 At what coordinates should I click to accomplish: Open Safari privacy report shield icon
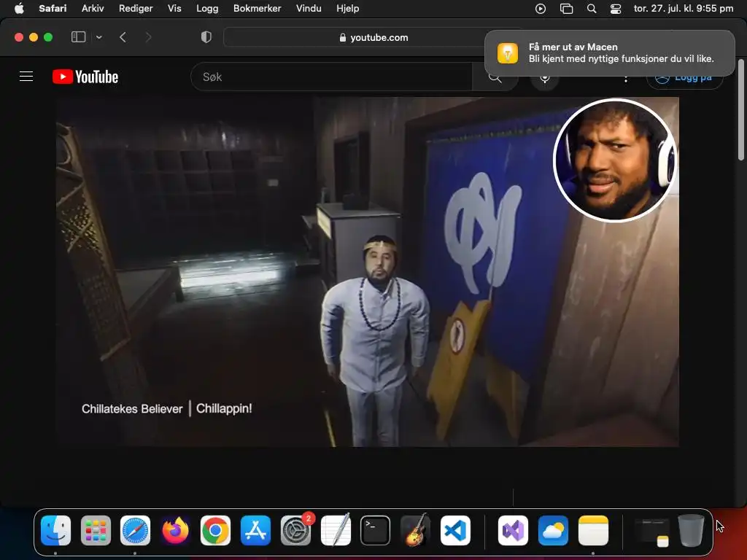point(206,37)
